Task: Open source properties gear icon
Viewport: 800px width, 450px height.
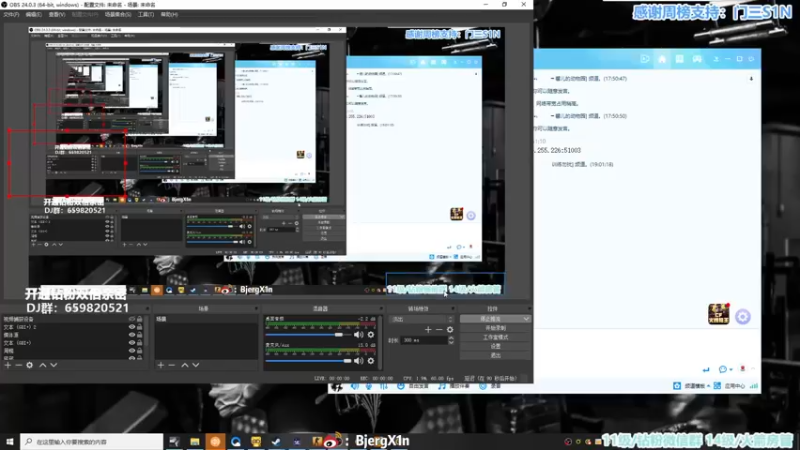Action: pos(30,365)
